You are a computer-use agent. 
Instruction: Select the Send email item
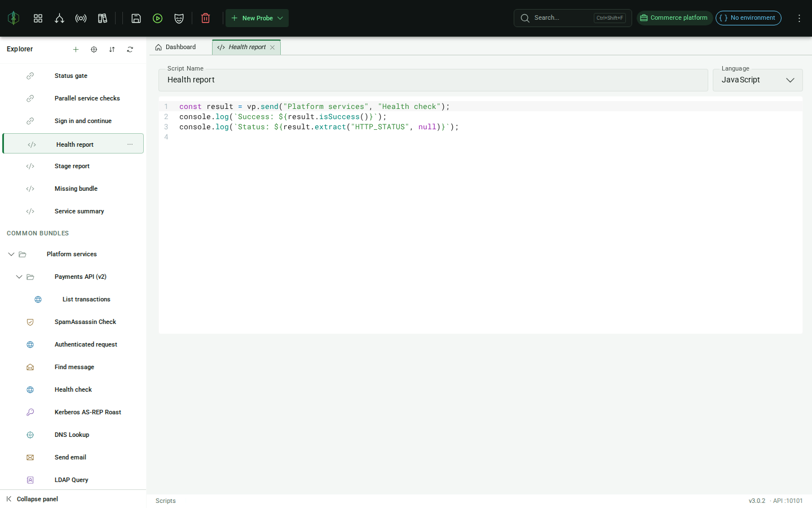coord(73,457)
